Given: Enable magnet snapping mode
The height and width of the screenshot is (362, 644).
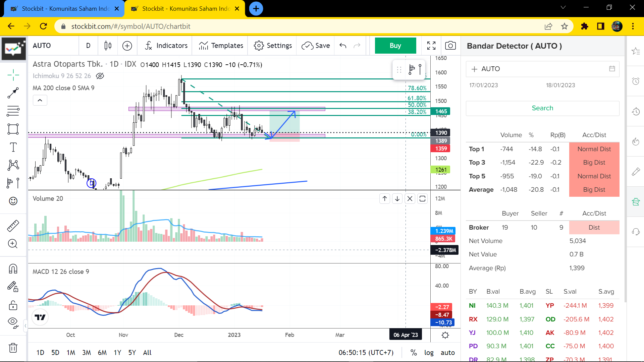Looking at the screenshot, I should 13,268.
